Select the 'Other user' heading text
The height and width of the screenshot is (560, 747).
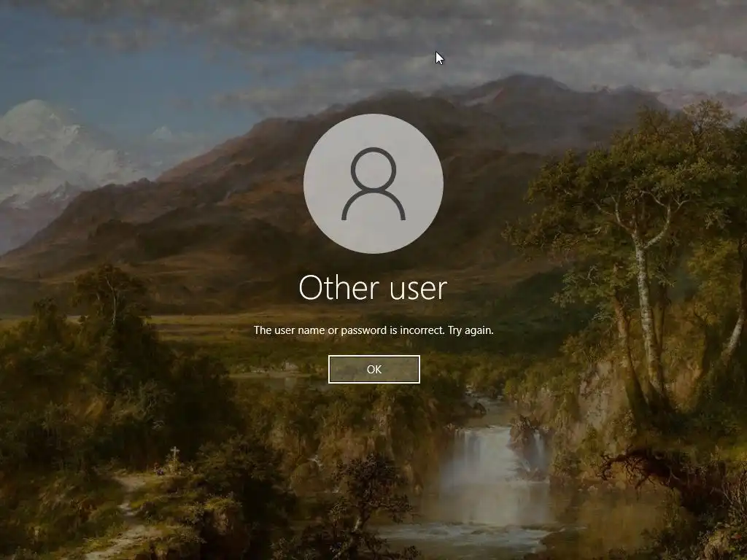coord(373,287)
